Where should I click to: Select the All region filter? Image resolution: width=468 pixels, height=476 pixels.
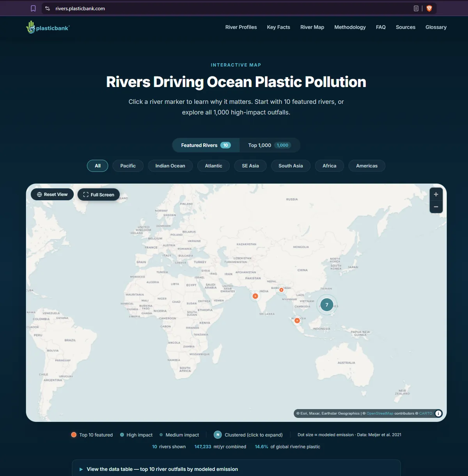pos(97,166)
